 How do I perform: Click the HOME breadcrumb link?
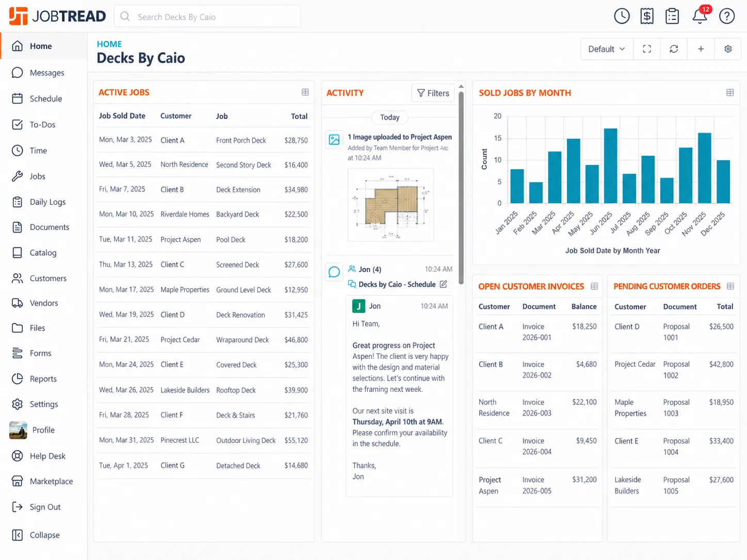click(x=109, y=44)
